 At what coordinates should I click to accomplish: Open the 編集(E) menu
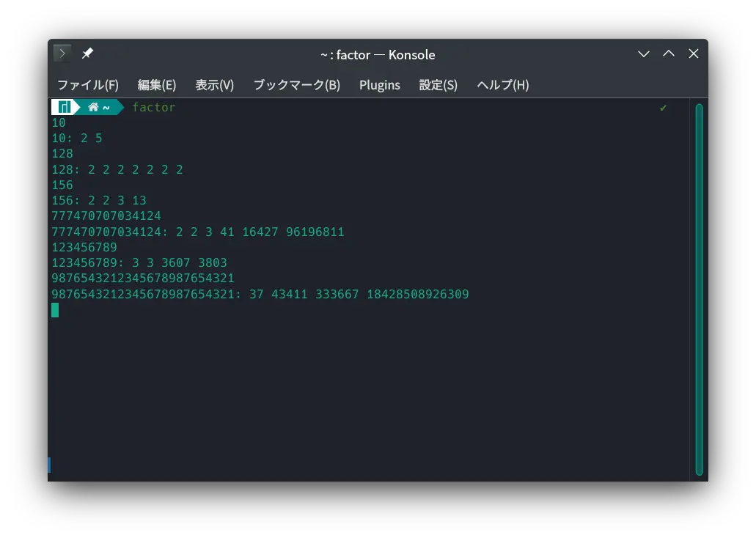157,85
